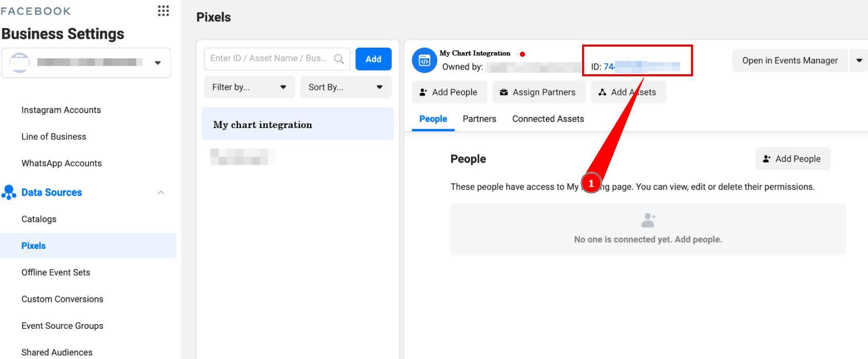Click Open in Events Manager button

(x=789, y=60)
